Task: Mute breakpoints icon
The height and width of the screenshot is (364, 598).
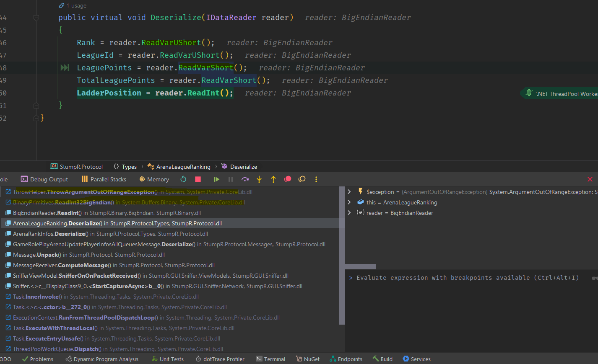Action: point(302,179)
